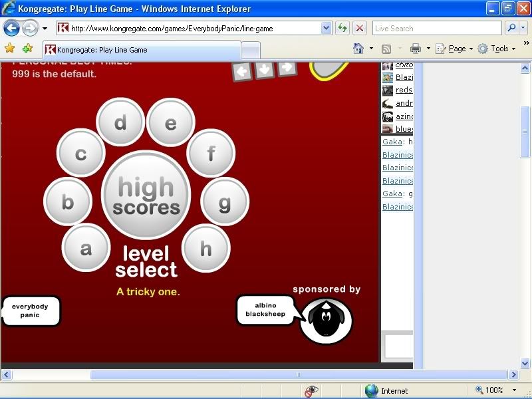Click the down arrow key icon
Screen dimensions: 532x399
[265, 70]
